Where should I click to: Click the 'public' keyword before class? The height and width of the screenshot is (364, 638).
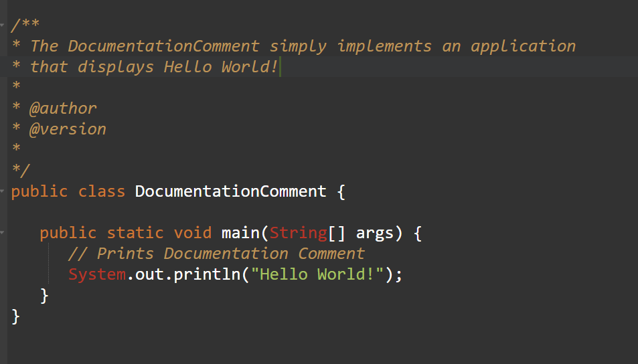[x=39, y=192]
